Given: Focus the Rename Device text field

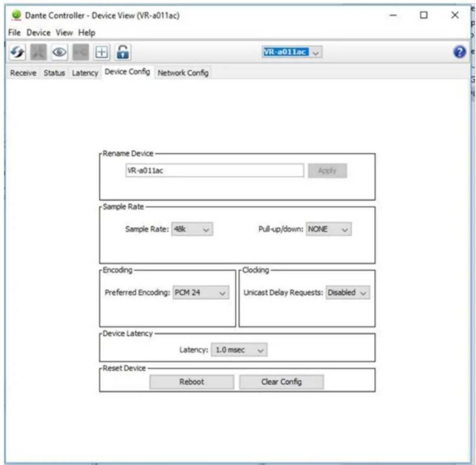Looking at the screenshot, I should point(214,170).
